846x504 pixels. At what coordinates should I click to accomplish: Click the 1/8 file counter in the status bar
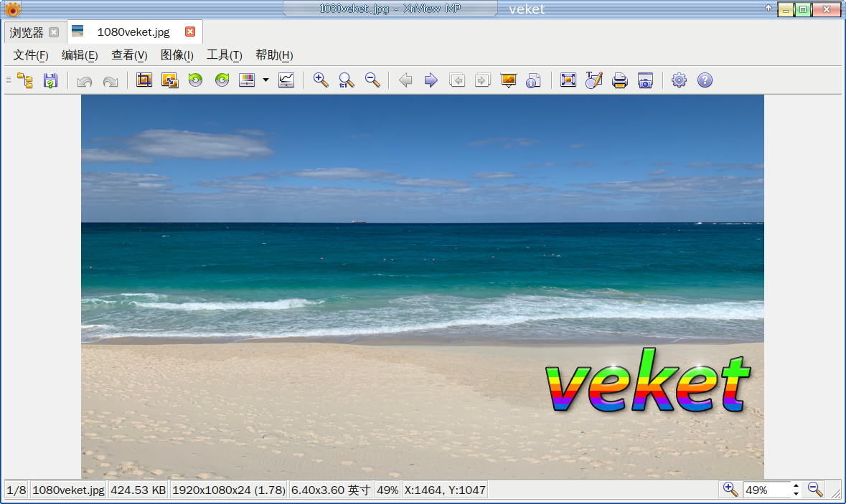(17, 490)
